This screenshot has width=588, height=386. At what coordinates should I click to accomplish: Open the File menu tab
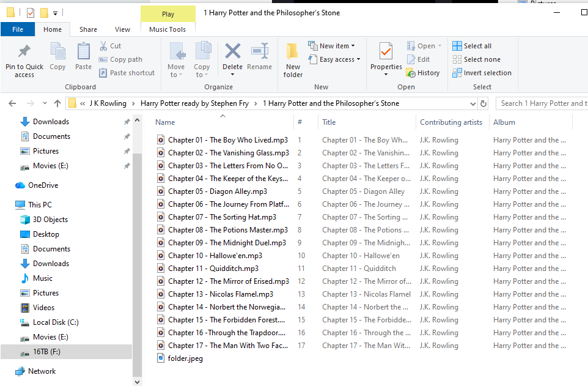coord(18,29)
